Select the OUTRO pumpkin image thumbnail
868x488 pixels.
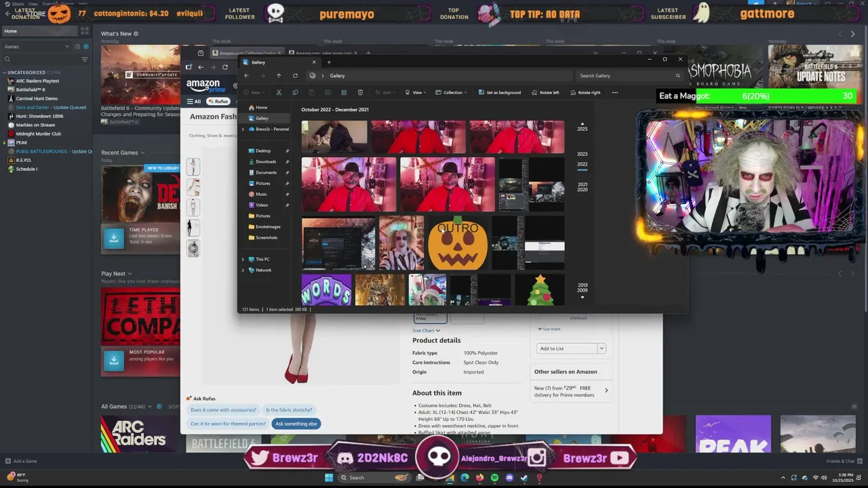(458, 243)
